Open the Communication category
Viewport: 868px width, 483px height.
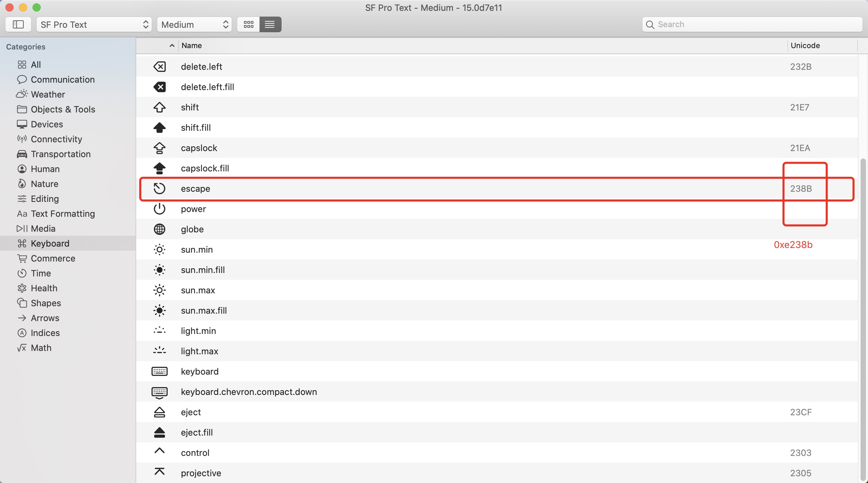[x=62, y=80]
